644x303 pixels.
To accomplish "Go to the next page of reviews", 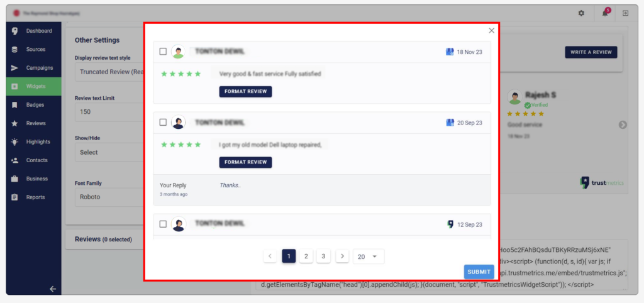I will click(342, 256).
